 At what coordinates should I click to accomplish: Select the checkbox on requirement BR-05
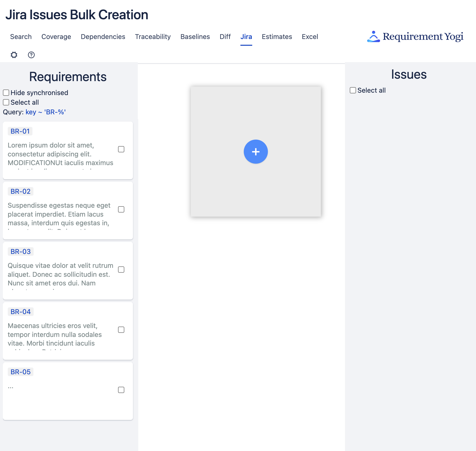coord(121,390)
